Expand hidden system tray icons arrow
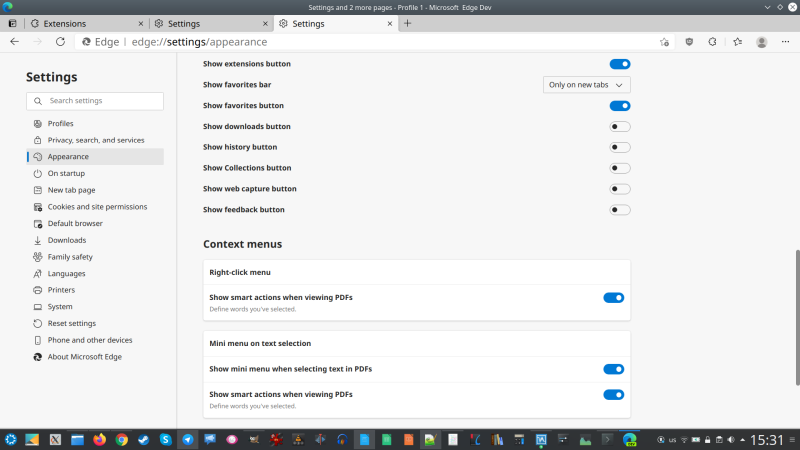 click(x=742, y=440)
